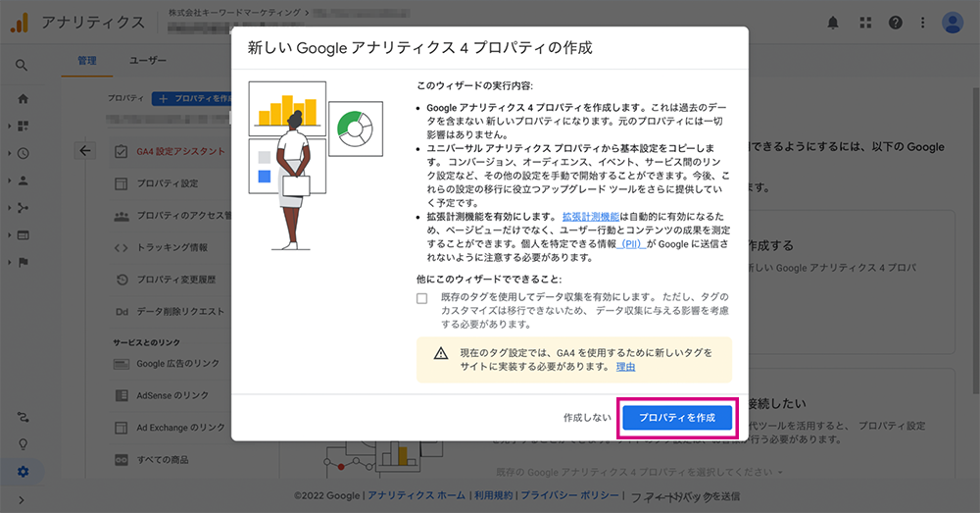Open the user account avatar
The width and height of the screenshot is (980, 513).
point(953,24)
